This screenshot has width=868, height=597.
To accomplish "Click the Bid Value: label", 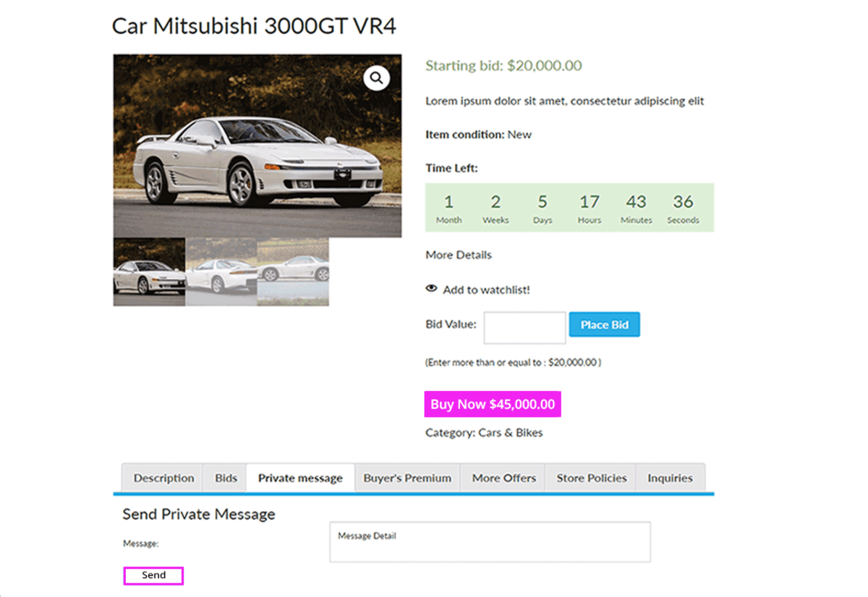I will pos(451,324).
